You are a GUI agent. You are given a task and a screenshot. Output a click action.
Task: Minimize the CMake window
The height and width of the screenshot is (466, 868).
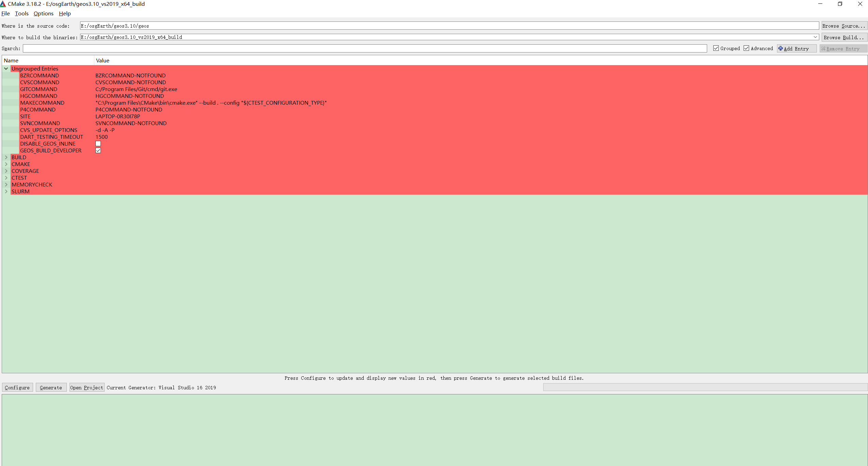(820, 4)
